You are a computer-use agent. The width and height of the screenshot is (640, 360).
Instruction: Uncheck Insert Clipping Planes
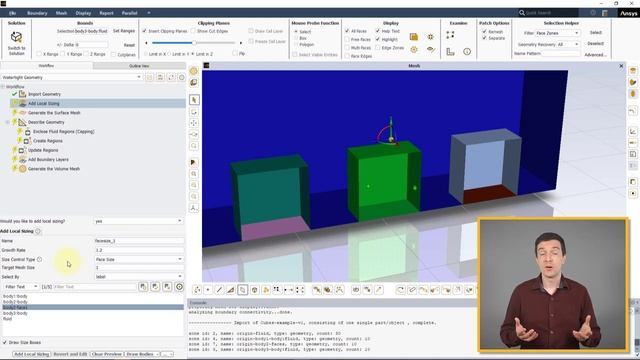144,31
